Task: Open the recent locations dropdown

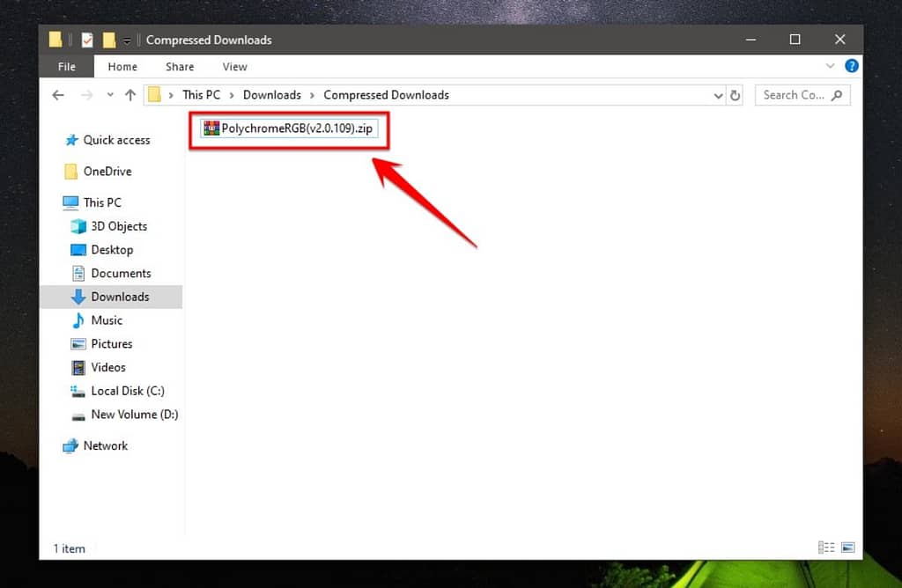Action: click(x=110, y=95)
